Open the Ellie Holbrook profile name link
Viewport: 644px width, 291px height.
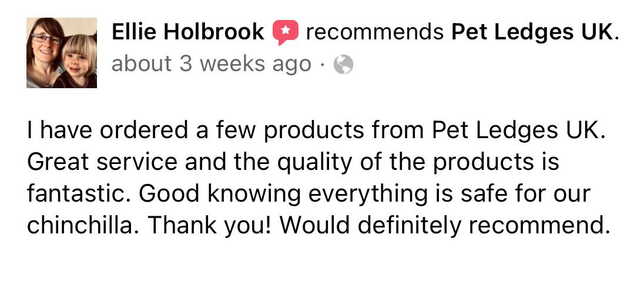coord(188,32)
